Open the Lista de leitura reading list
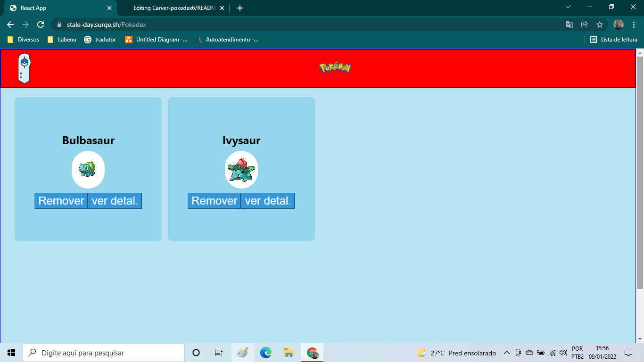Viewport: 644px width, 362px height. click(614, 40)
